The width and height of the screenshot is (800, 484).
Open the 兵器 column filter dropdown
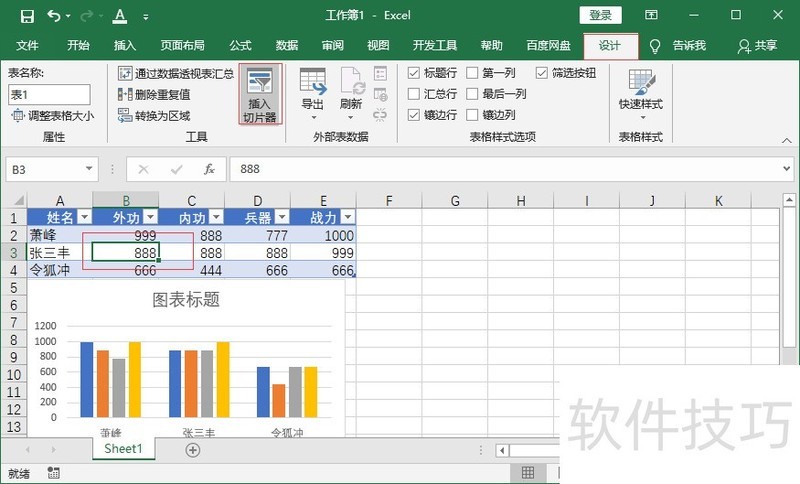(x=282, y=218)
